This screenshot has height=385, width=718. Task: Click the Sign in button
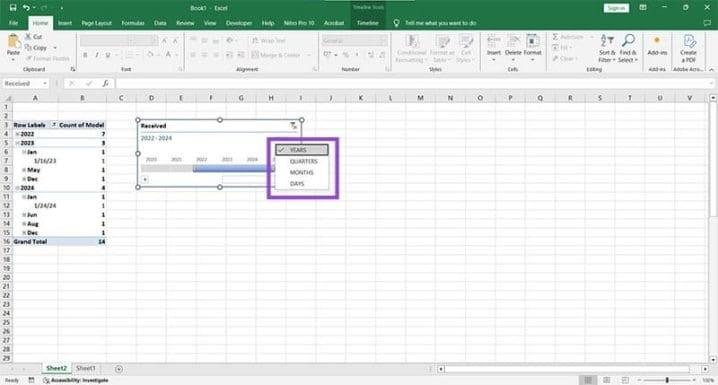point(616,8)
